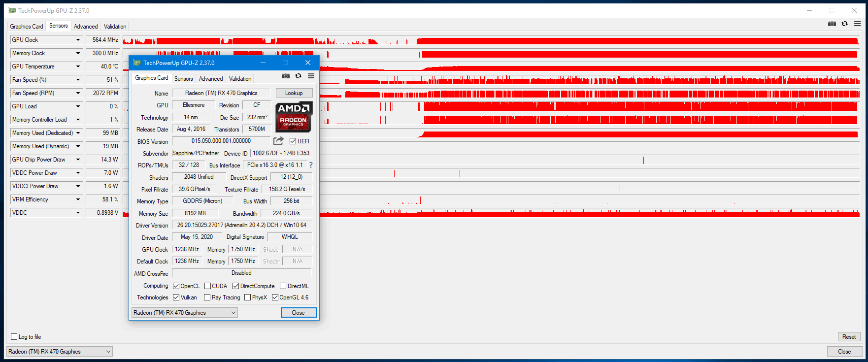Image resolution: width=868 pixels, height=362 pixels.
Task: Click the GPU Temperature value 40.0 °C
Action: pos(103,66)
